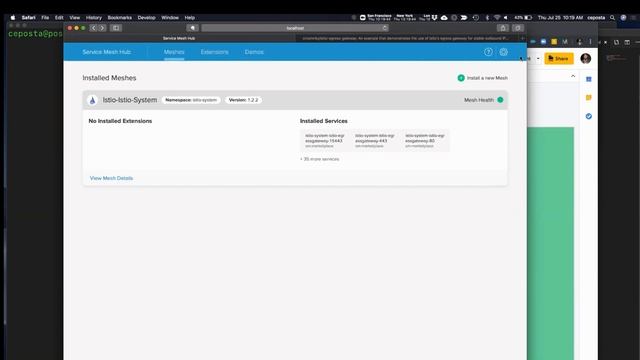Click the profile avatar in background window
The height and width of the screenshot is (360, 640).
pyautogui.click(x=586, y=58)
